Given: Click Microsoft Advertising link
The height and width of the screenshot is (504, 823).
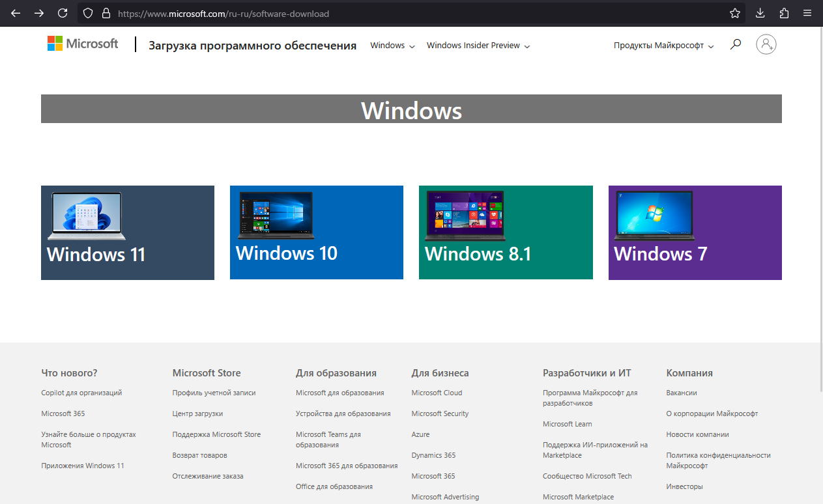Looking at the screenshot, I should pyautogui.click(x=445, y=497).
